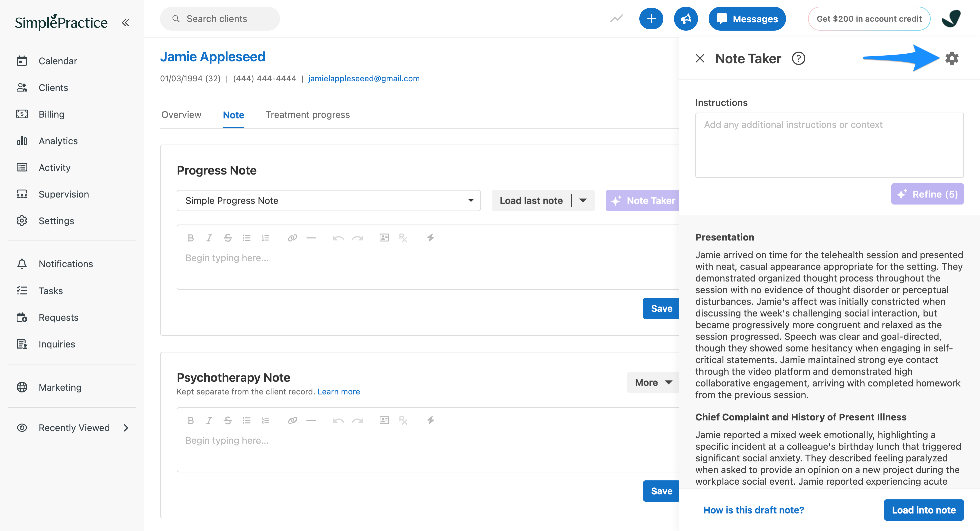The width and height of the screenshot is (980, 531).
Task: Click redo in the Progress Note toolbar
Action: pyautogui.click(x=357, y=238)
